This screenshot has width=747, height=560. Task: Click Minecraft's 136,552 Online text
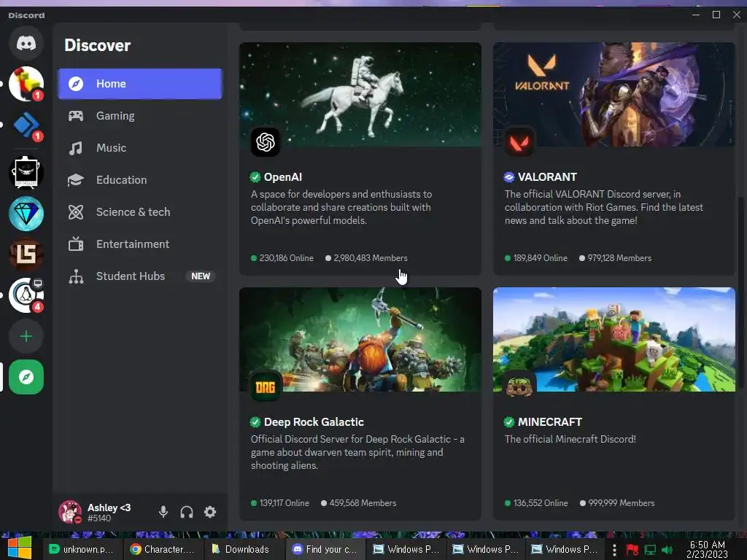[541, 503]
